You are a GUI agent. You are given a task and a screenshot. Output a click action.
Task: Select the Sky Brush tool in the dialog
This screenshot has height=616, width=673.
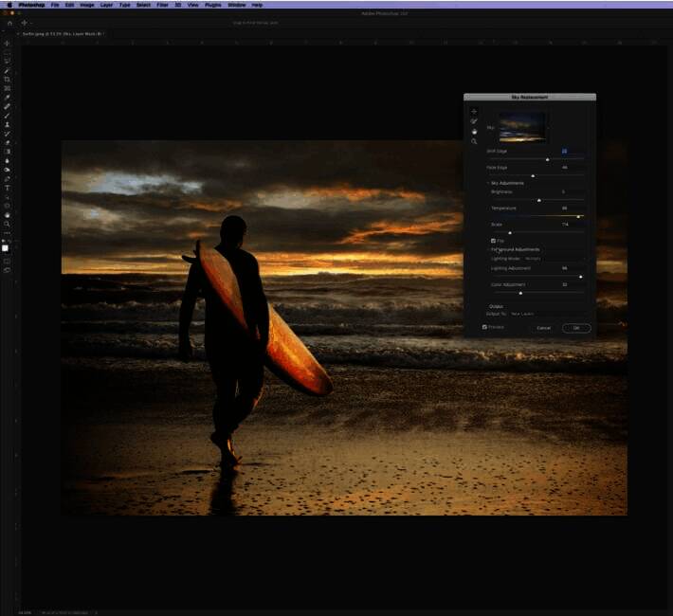(474, 121)
